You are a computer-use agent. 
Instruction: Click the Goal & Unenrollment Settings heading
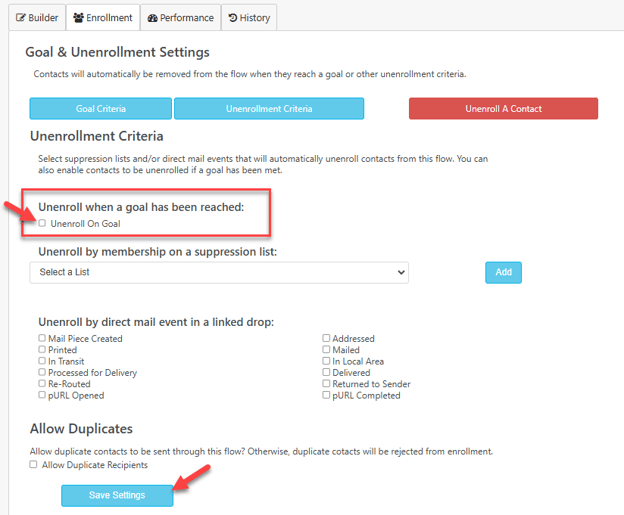click(117, 52)
